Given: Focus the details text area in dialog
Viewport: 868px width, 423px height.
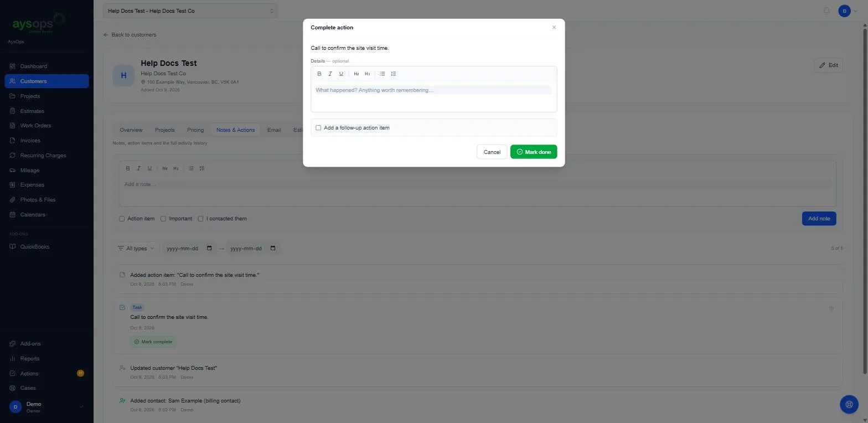Looking at the screenshot, I should 433,96.
